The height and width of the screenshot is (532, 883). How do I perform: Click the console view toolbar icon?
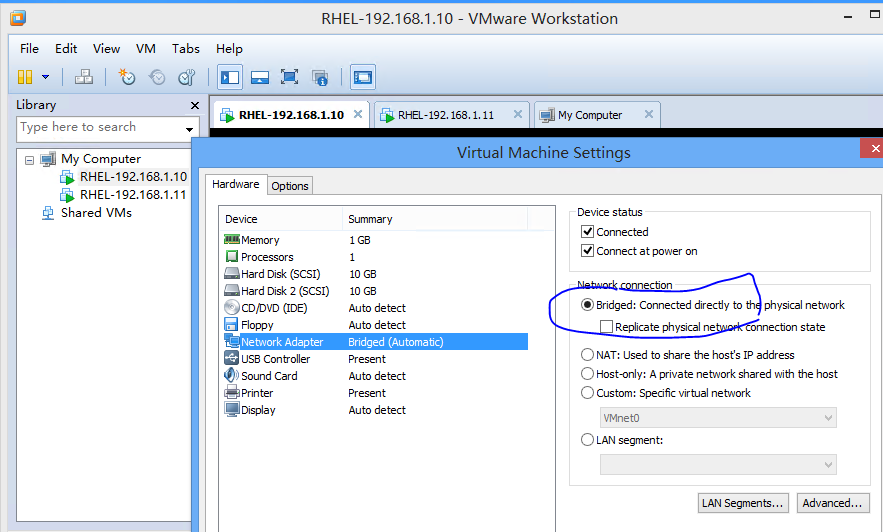pyautogui.click(x=363, y=77)
